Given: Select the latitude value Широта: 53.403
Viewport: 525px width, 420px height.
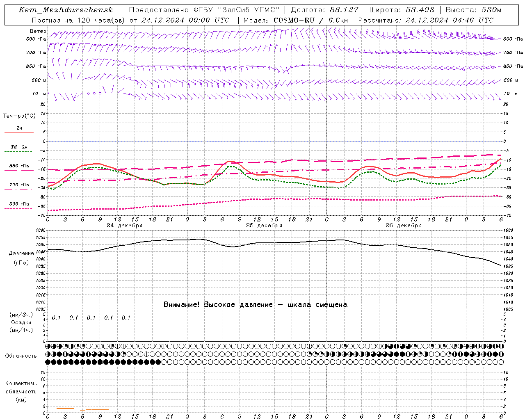Looking at the screenshot, I should coord(402,10).
